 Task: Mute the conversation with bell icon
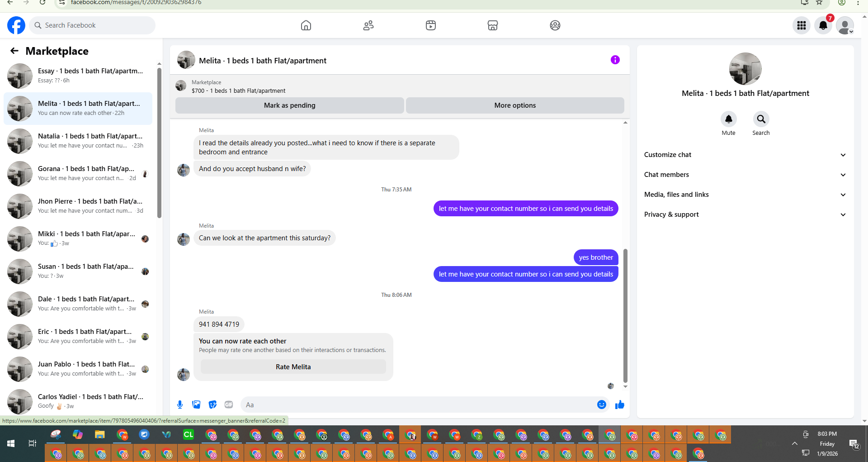[728, 119]
